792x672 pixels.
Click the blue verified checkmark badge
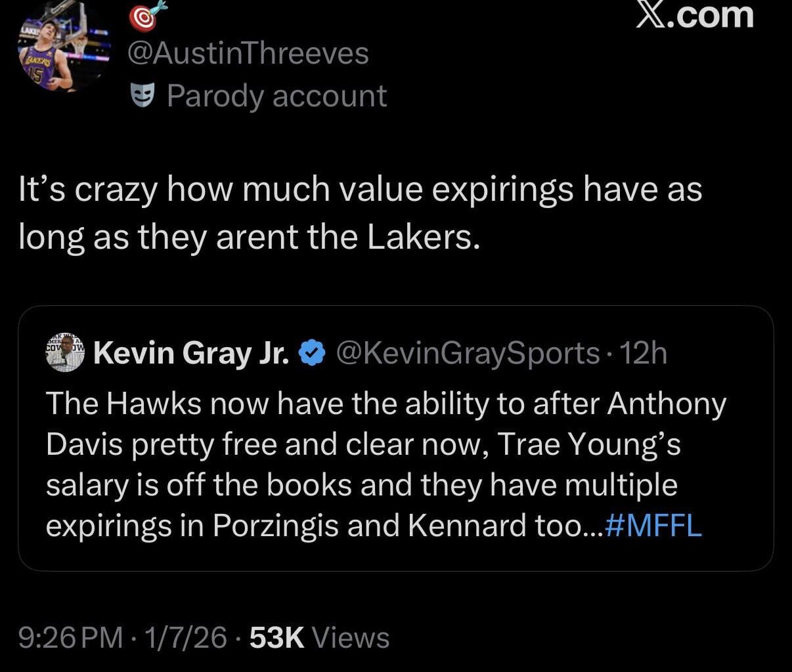pyautogui.click(x=311, y=354)
